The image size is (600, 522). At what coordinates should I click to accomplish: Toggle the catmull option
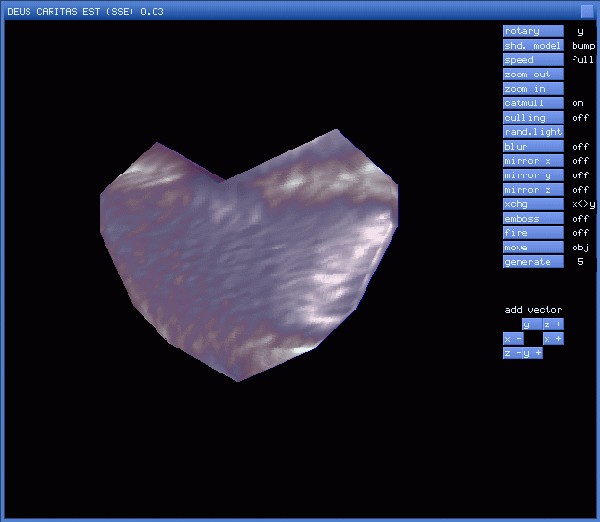tap(533, 103)
